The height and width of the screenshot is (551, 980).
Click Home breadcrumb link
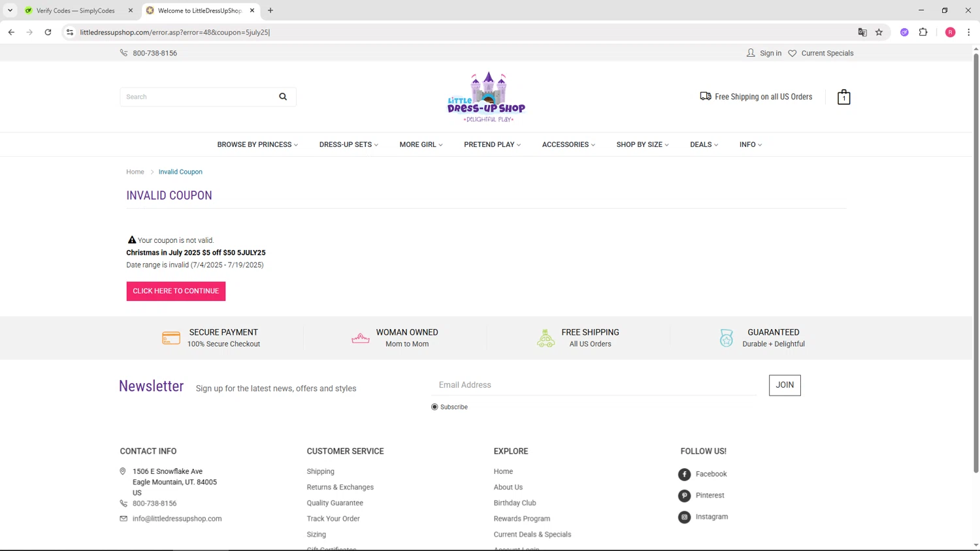click(x=135, y=172)
